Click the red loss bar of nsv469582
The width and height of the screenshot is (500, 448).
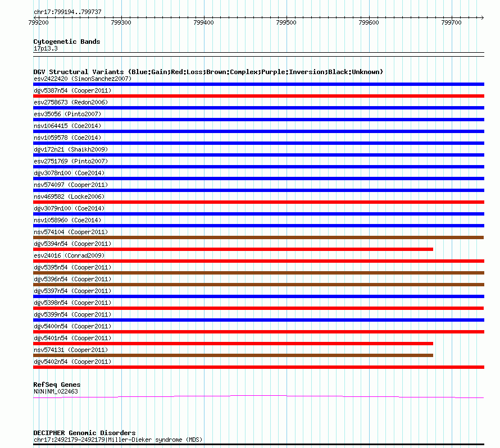258,202
